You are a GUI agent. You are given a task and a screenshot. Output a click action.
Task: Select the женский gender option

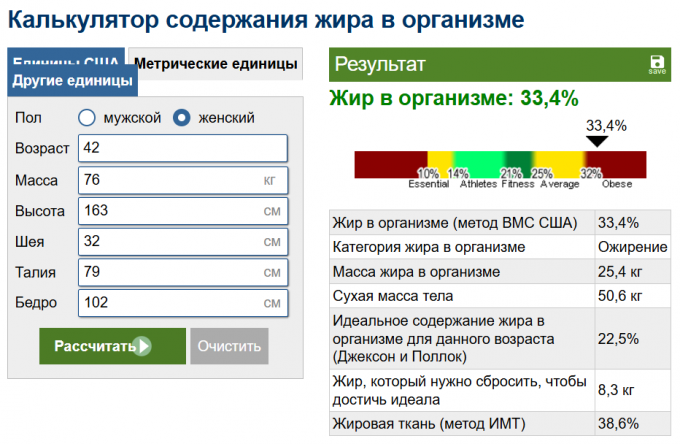(182, 118)
